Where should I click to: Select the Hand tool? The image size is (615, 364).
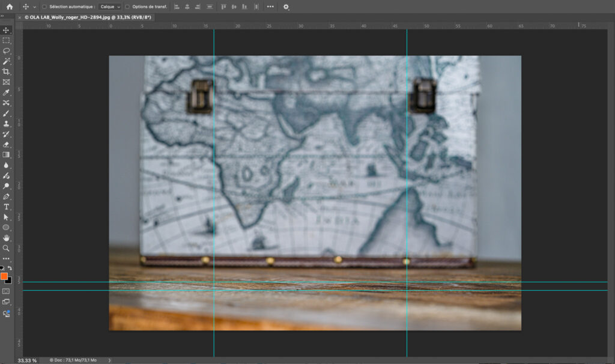(x=6, y=238)
